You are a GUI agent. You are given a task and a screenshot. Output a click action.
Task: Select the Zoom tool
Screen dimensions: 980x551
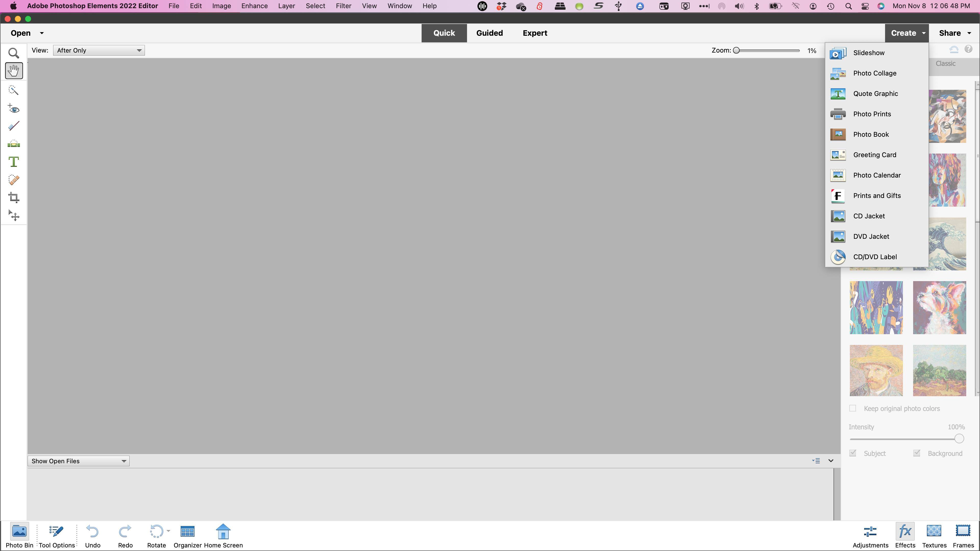(x=14, y=53)
